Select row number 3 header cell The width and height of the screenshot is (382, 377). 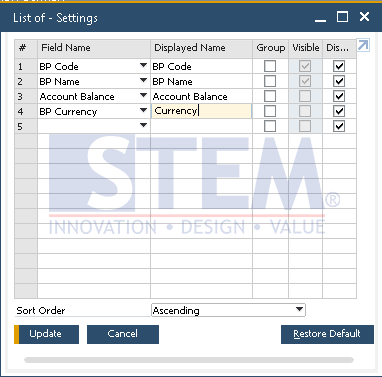[x=26, y=96]
